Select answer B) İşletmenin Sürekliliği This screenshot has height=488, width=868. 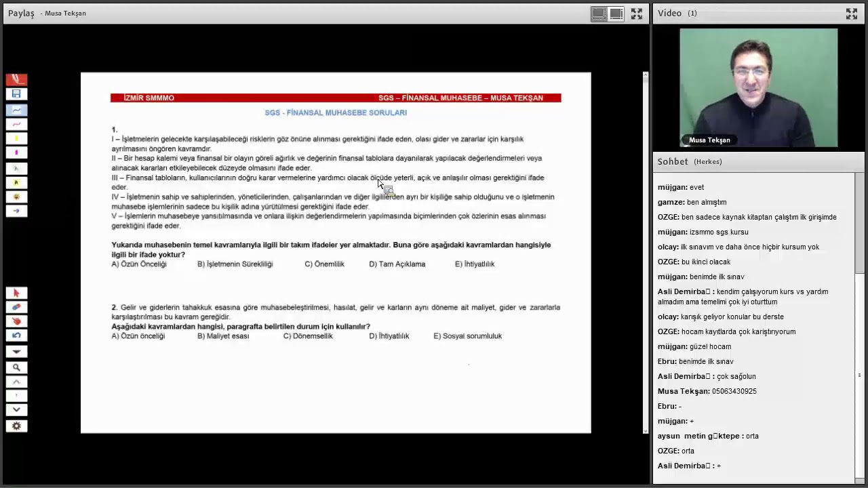pos(235,264)
